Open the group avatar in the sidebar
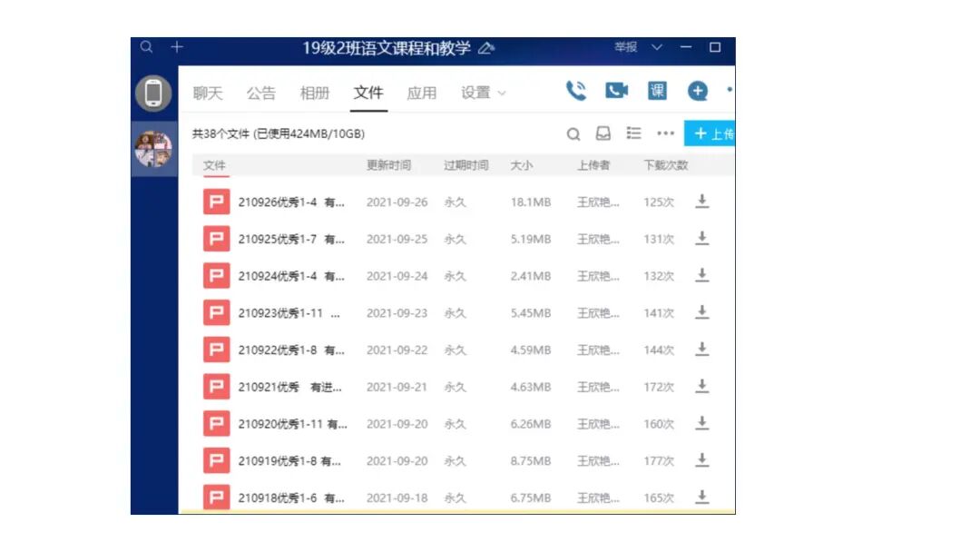The width and height of the screenshot is (980, 552). pos(154,147)
